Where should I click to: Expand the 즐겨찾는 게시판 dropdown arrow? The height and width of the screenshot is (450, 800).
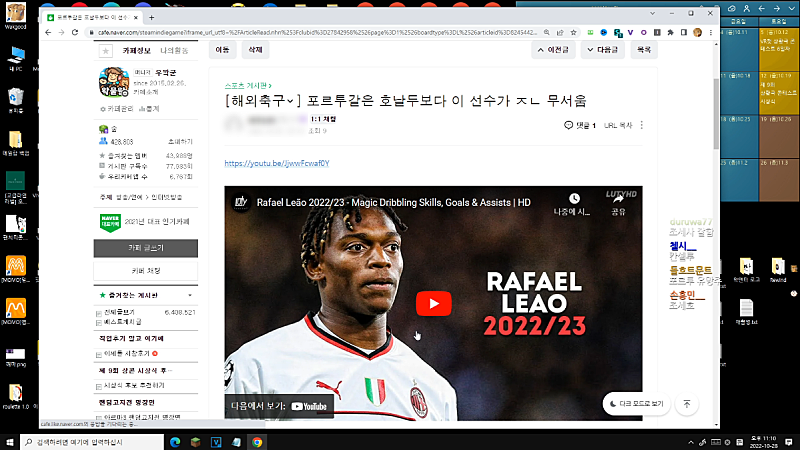[190, 295]
